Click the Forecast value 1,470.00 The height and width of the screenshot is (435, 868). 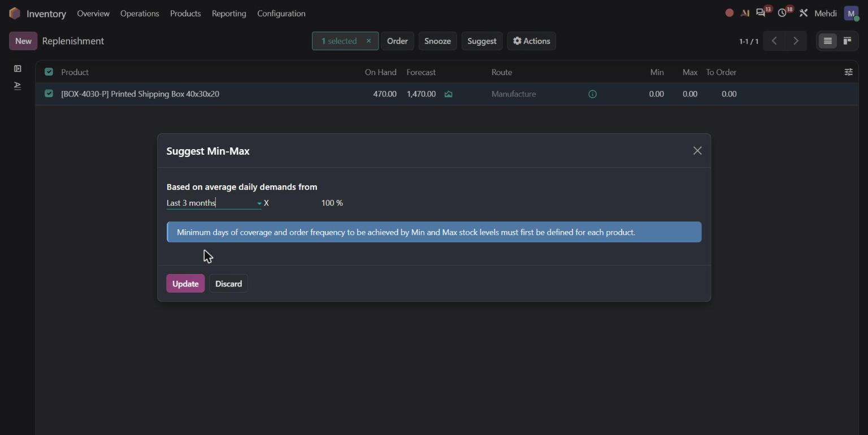(421, 94)
